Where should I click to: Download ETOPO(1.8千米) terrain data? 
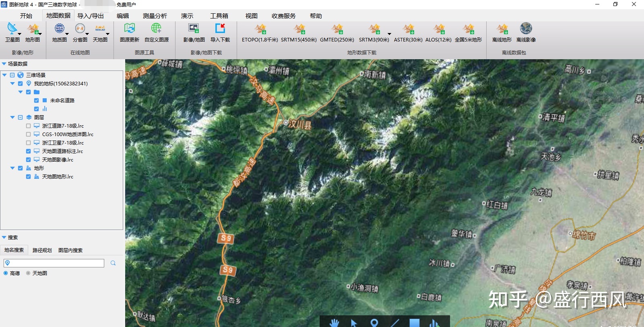(x=260, y=29)
